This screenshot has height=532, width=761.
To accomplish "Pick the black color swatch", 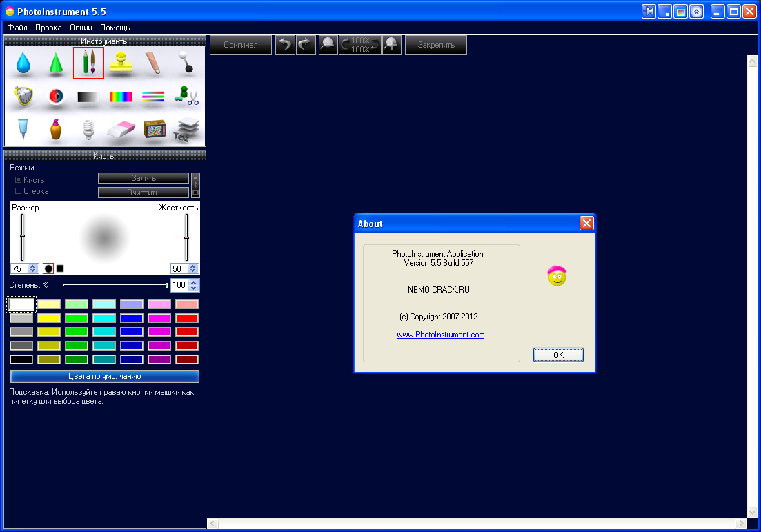I will pos(21,359).
